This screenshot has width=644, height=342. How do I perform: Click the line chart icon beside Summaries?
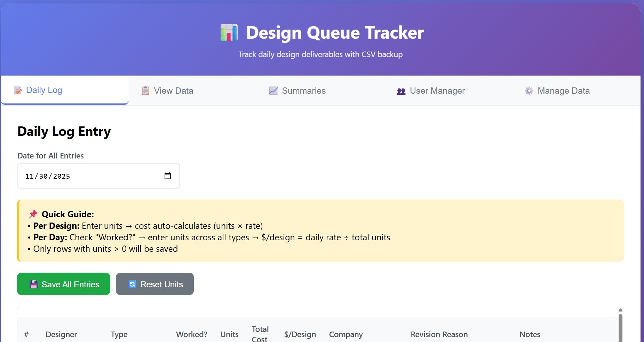coord(273,91)
